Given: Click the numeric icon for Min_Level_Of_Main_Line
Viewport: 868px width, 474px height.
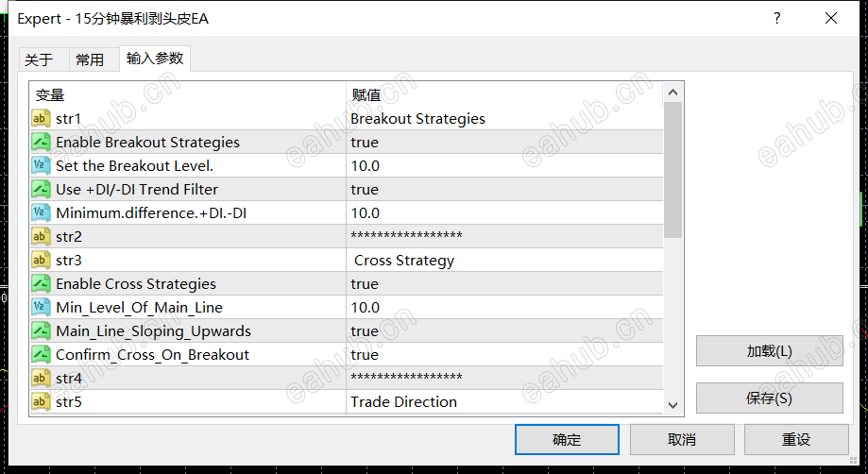Looking at the screenshot, I should (41, 307).
